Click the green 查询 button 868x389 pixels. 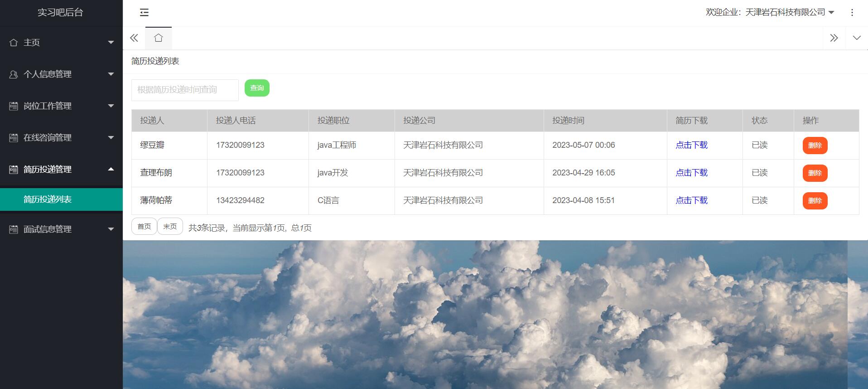tap(257, 88)
